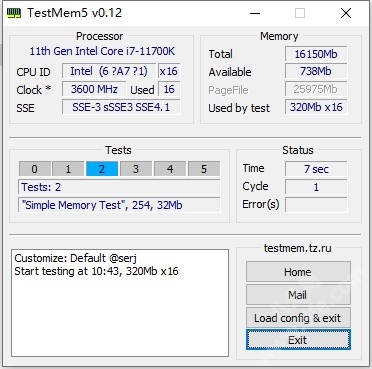The width and height of the screenshot is (372, 369).
Task: Click the Time 7 sec status field
Action: point(316,169)
